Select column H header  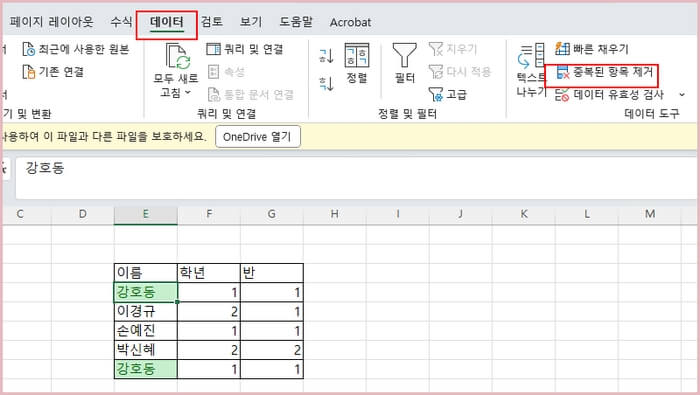[x=334, y=214]
